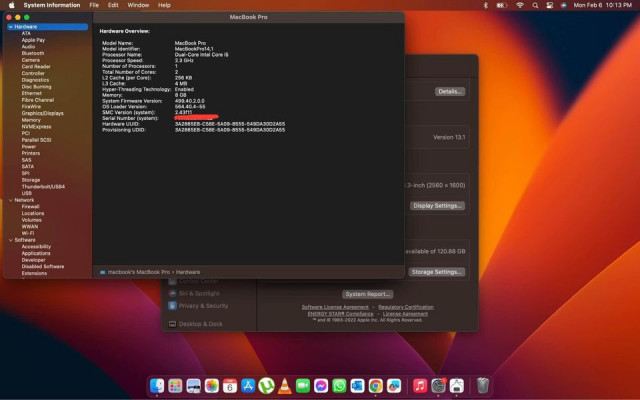The height and width of the screenshot is (400, 640).
Task: Click the Details... button in Settings window
Action: point(450,91)
